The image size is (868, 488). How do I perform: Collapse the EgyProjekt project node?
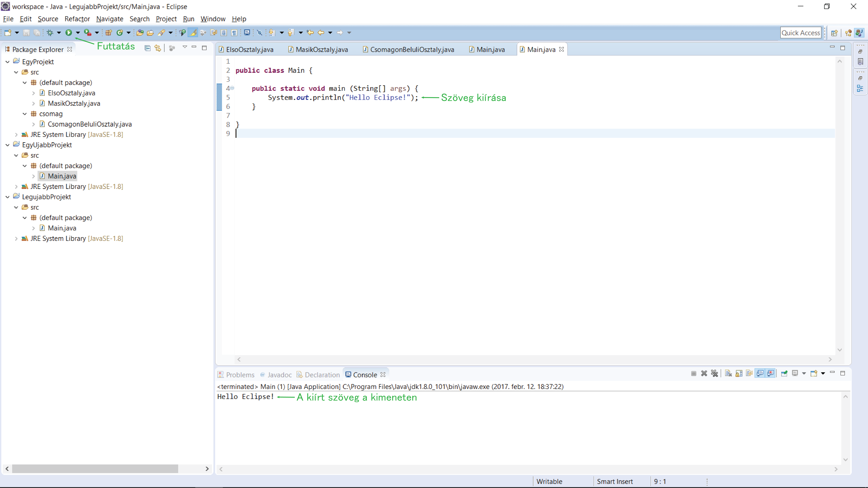click(x=7, y=62)
